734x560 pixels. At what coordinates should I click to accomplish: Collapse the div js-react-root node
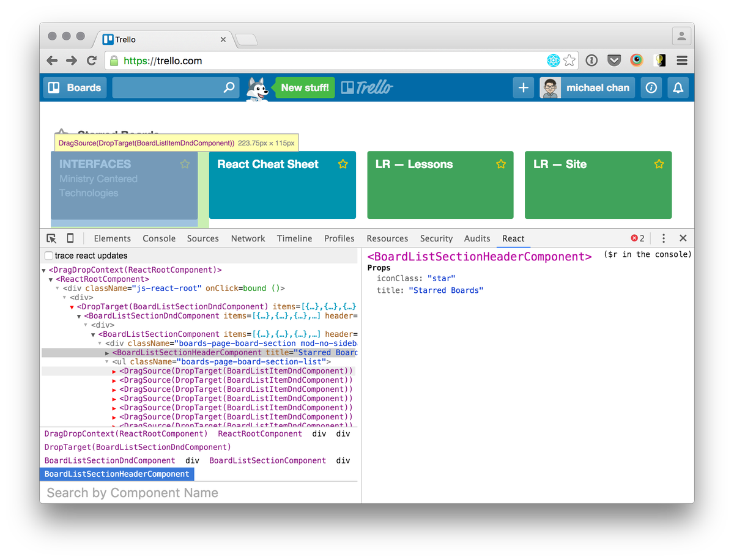58,289
